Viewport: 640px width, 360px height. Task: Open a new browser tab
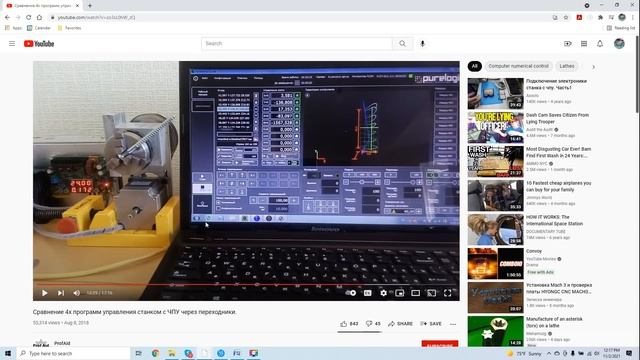pos(90,6)
